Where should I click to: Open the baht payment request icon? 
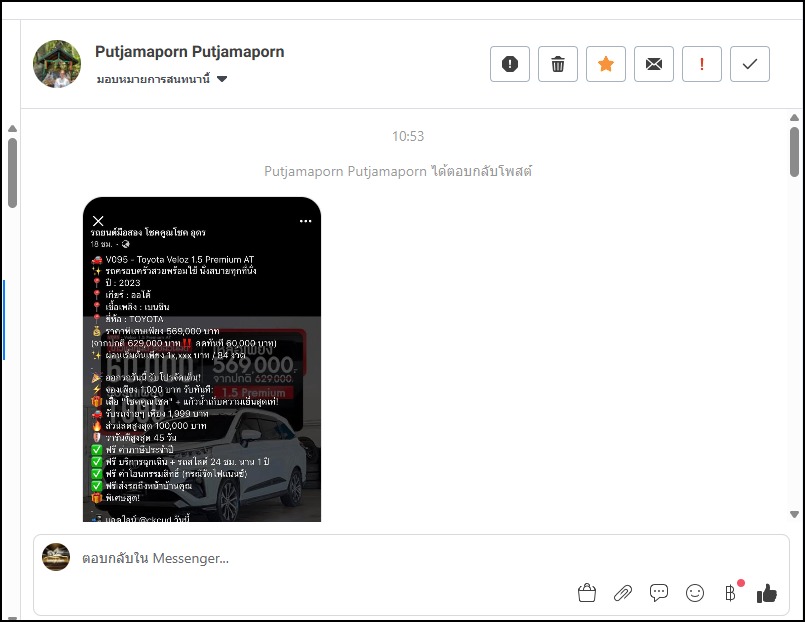731,593
